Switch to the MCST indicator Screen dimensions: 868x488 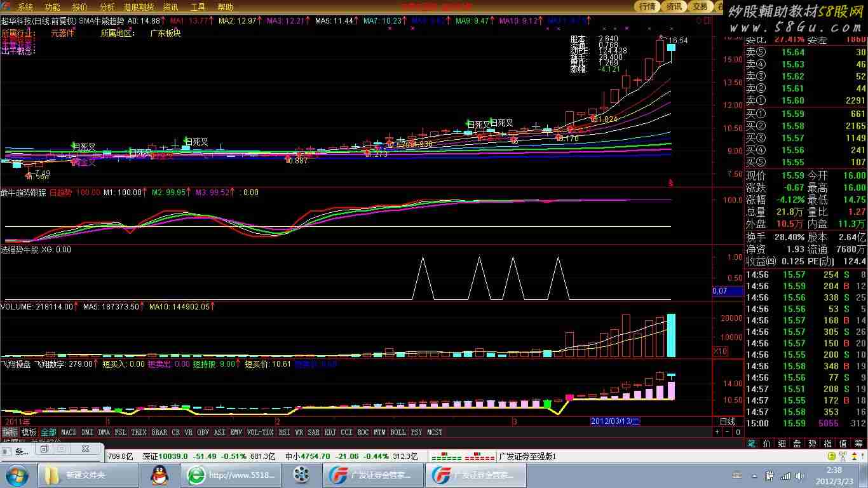(435, 432)
